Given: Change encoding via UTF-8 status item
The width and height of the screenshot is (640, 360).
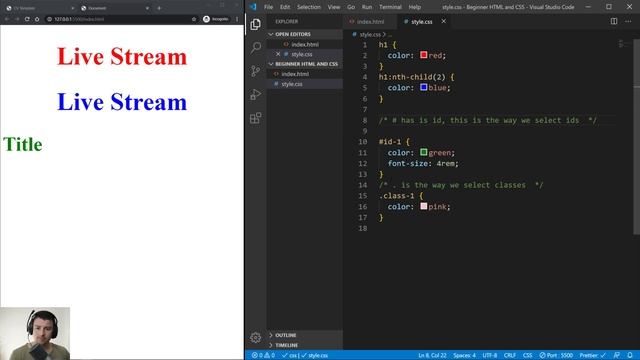Looking at the screenshot, I should click(x=490, y=355).
